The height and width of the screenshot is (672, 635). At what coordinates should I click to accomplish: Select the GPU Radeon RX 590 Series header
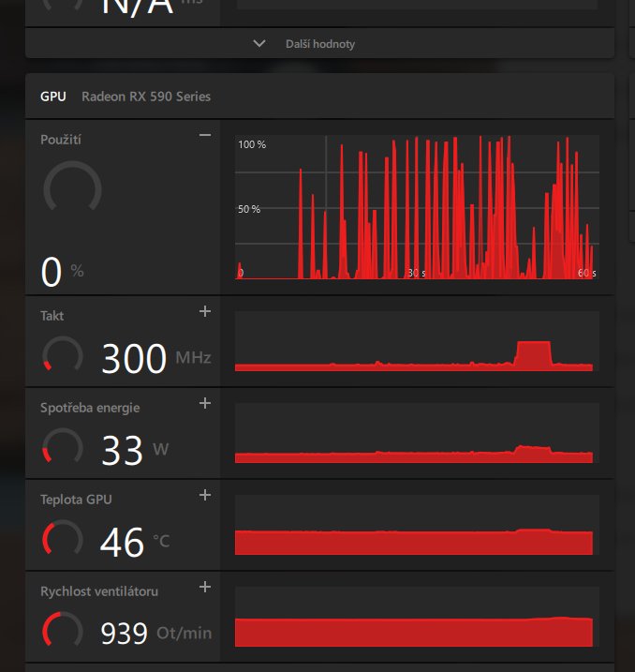(x=126, y=97)
